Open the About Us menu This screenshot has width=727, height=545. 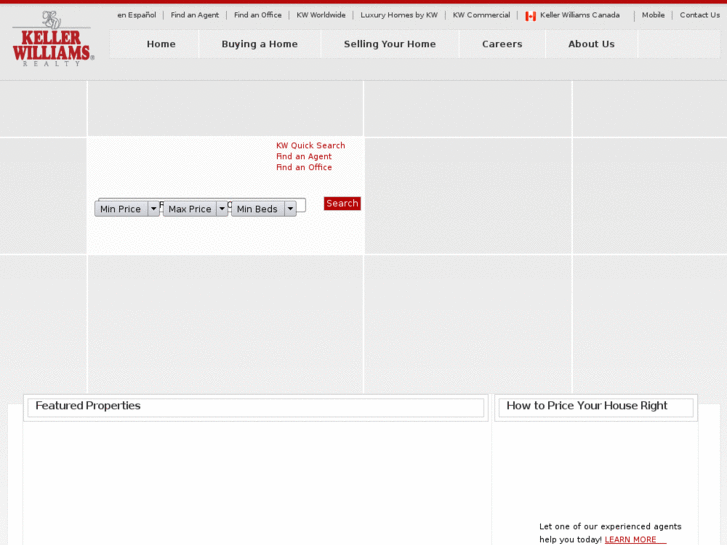(592, 44)
